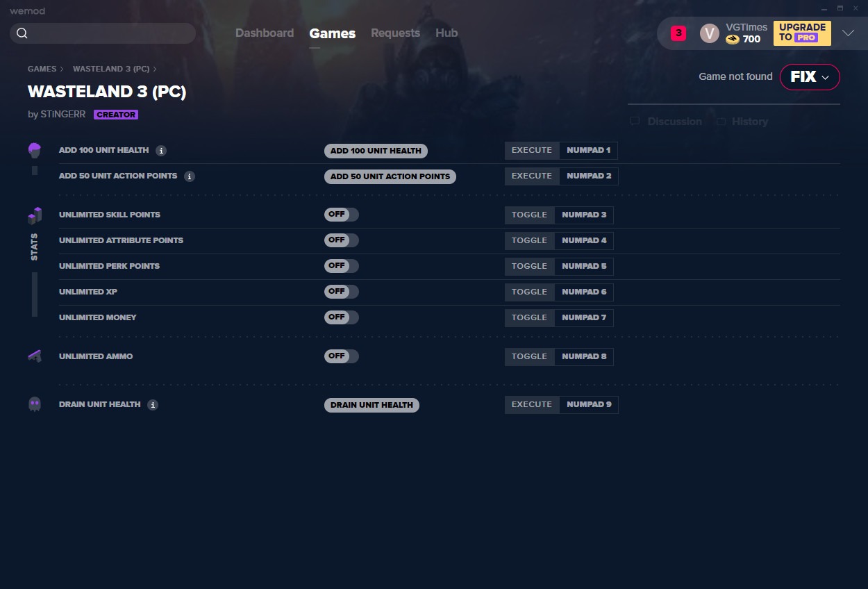Viewport: 868px width, 589px height.
Task: Switch to the Games navigation item
Action: (332, 33)
